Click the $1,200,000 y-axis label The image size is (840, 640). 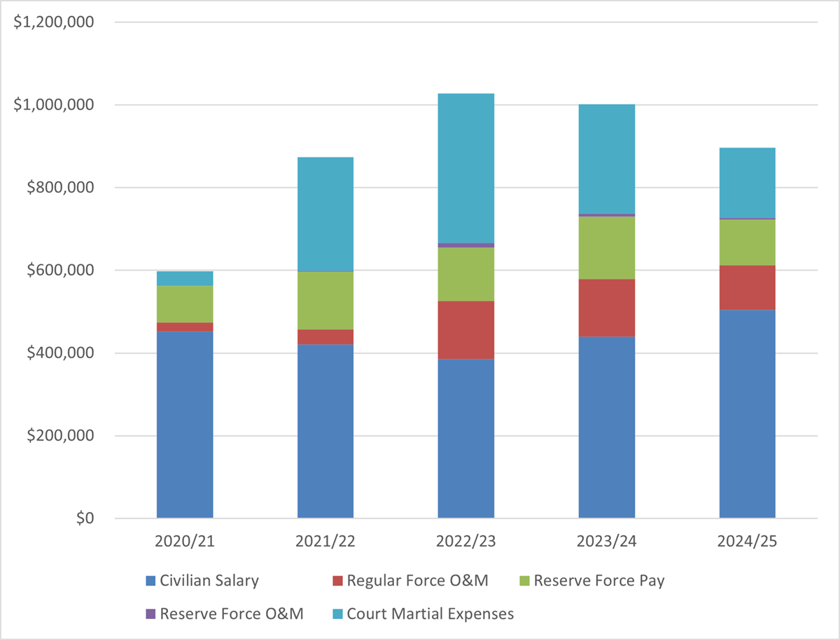54,22
